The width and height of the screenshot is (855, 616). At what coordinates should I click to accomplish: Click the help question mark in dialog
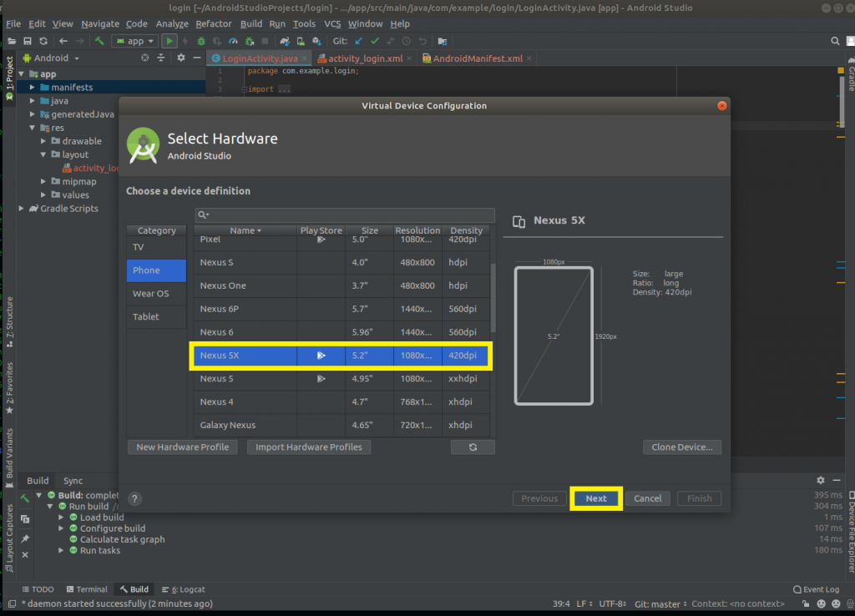(134, 498)
